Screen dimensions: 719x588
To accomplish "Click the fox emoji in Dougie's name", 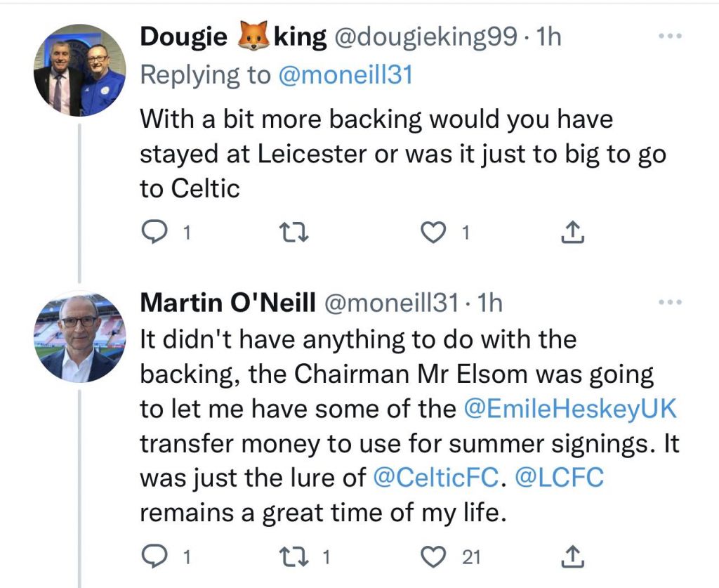I will [x=251, y=37].
